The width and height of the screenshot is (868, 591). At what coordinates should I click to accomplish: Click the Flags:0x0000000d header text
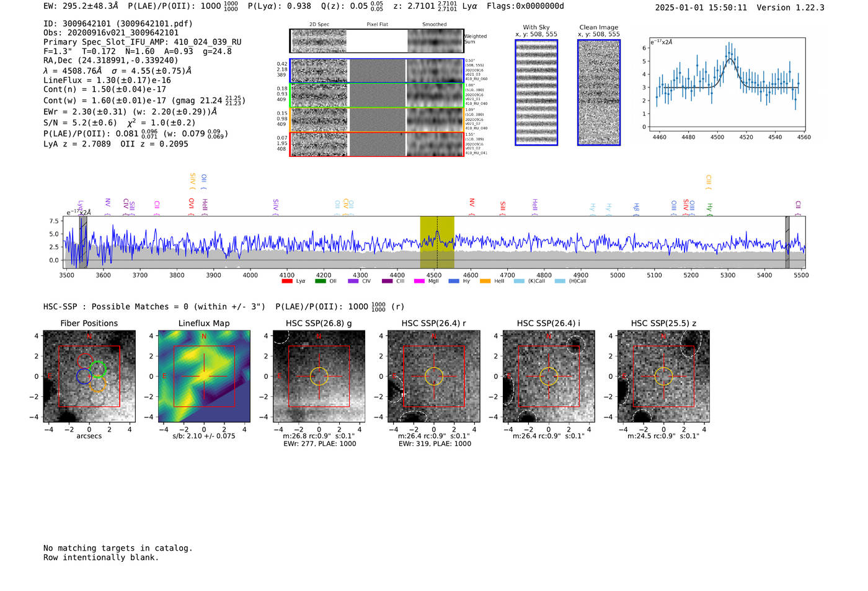click(x=525, y=6)
